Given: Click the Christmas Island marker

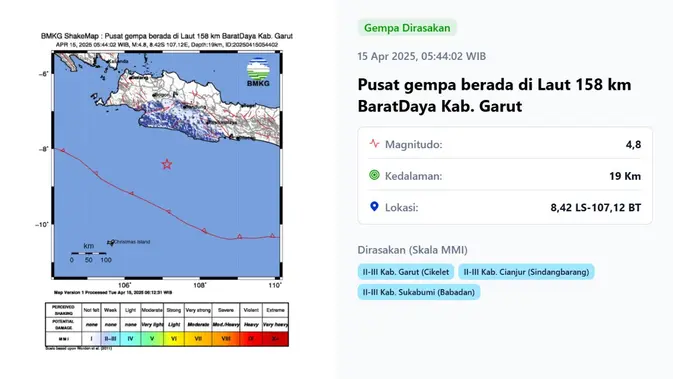Looking at the screenshot, I should (x=112, y=243).
